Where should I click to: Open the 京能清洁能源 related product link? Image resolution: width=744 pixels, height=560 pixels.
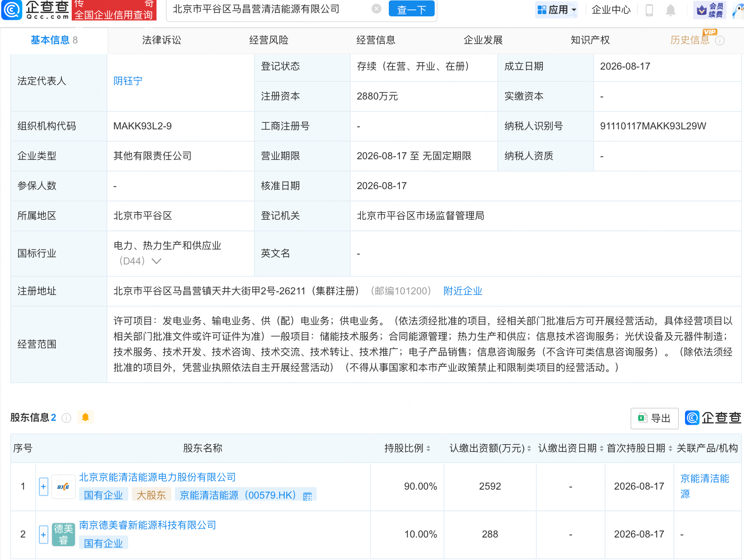[705, 486]
